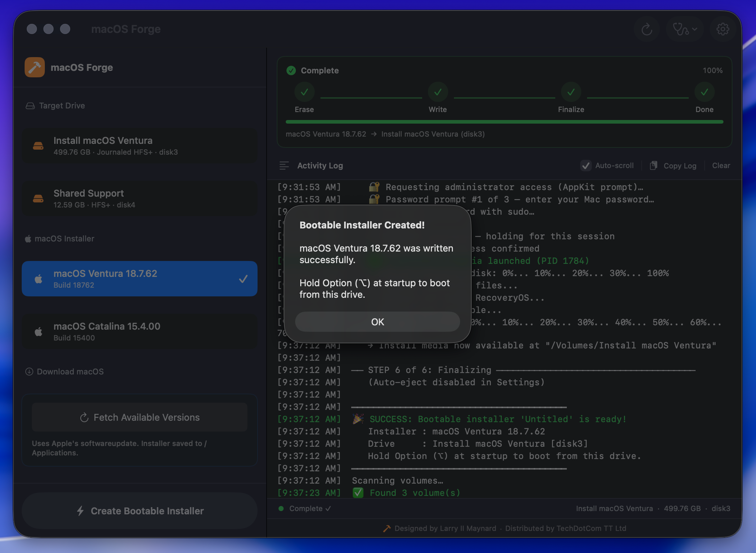Click the Target Drive section header icon
This screenshot has width=756, height=553.
(30, 106)
